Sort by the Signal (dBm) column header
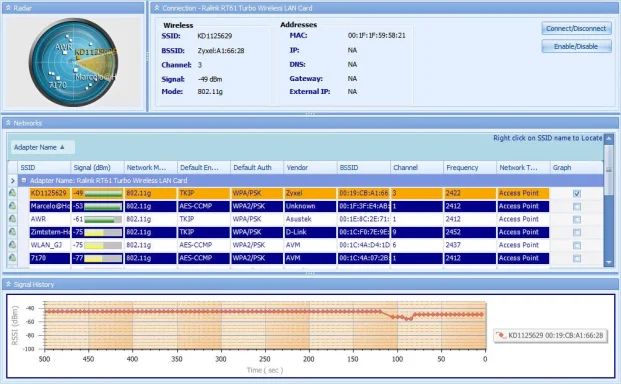The height and width of the screenshot is (384, 621). 97,167
